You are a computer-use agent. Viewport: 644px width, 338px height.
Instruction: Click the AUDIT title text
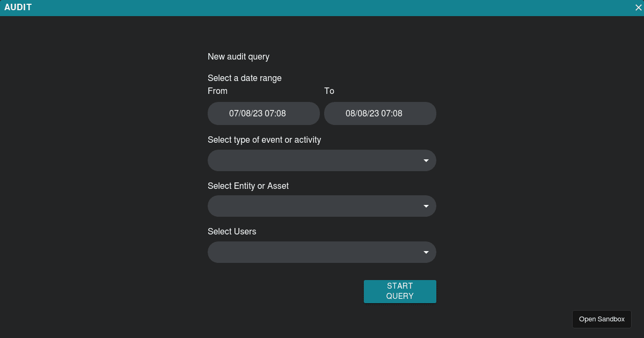point(18,8)
